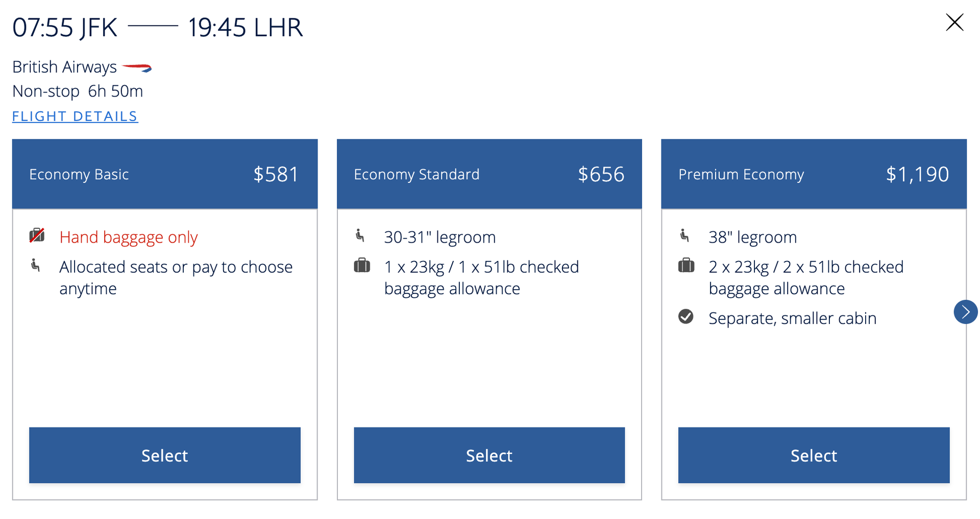Click the British Airways logo

pyautogui.click(x=137, y=67)
